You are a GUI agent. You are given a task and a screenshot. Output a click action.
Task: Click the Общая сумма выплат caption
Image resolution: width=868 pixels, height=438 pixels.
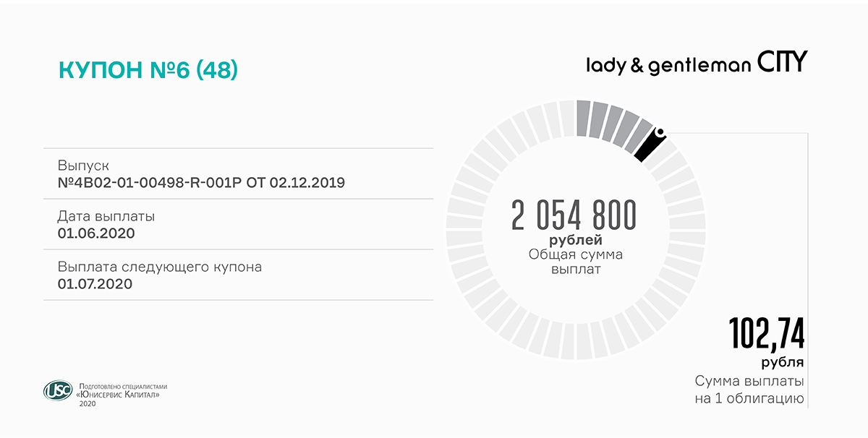click(x=576, y=262)
